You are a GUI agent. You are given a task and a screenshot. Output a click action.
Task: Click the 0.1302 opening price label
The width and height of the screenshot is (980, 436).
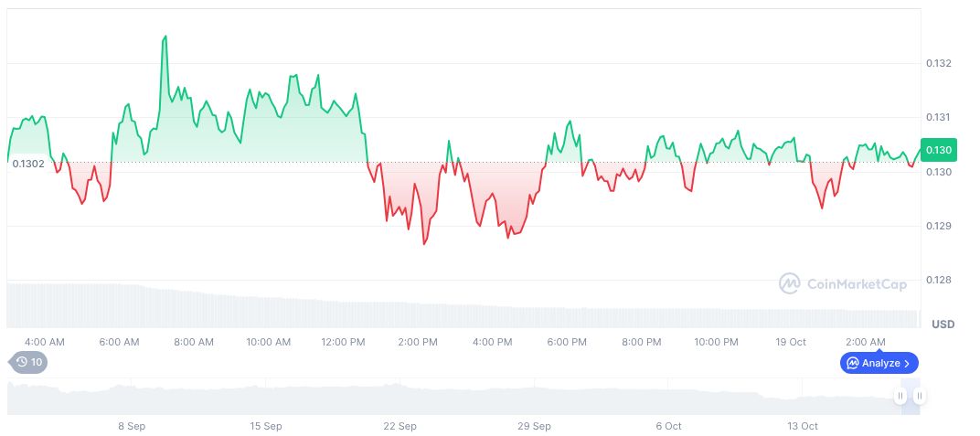(28, 164)
